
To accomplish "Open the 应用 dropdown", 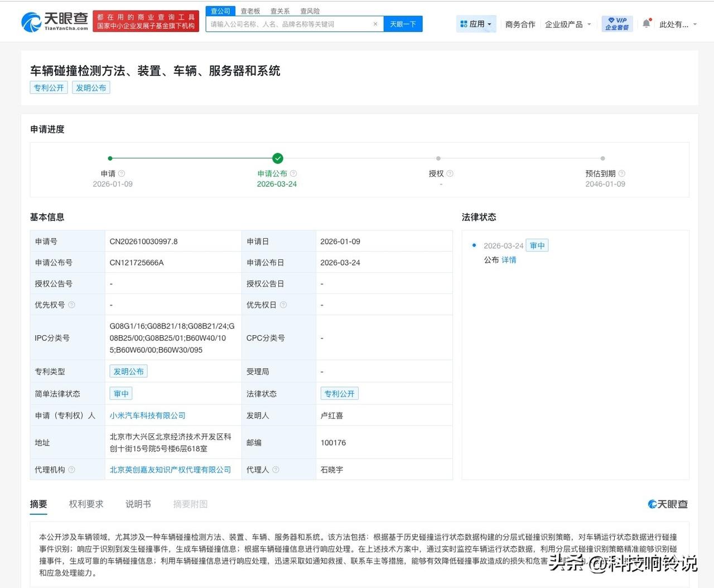I will click(475, 23).
